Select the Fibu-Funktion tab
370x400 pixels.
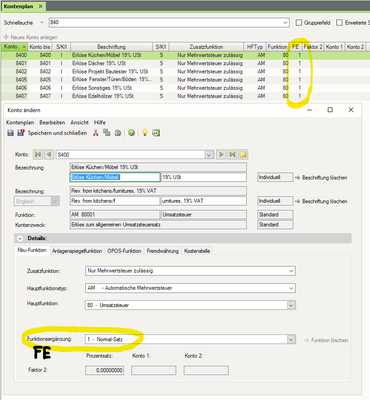32,250
